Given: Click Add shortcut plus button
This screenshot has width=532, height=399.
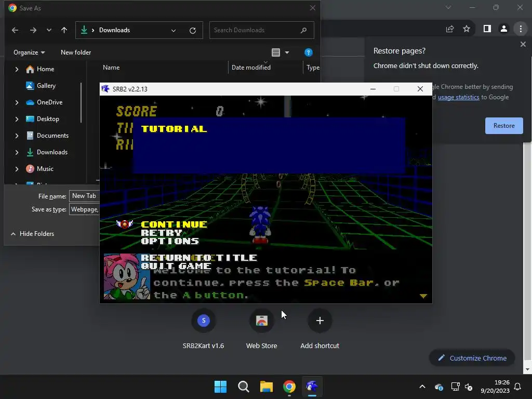Looking at the screenshot, I should tap(320, 321).
